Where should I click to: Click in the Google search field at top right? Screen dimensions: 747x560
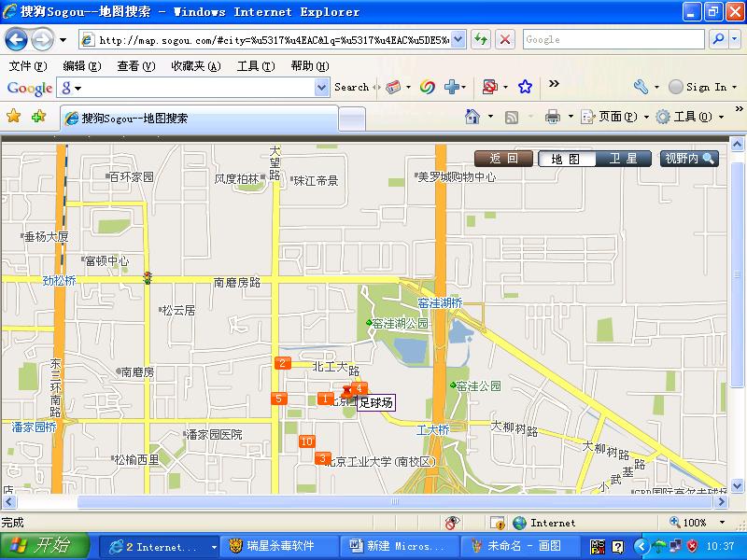click(613, 39)
